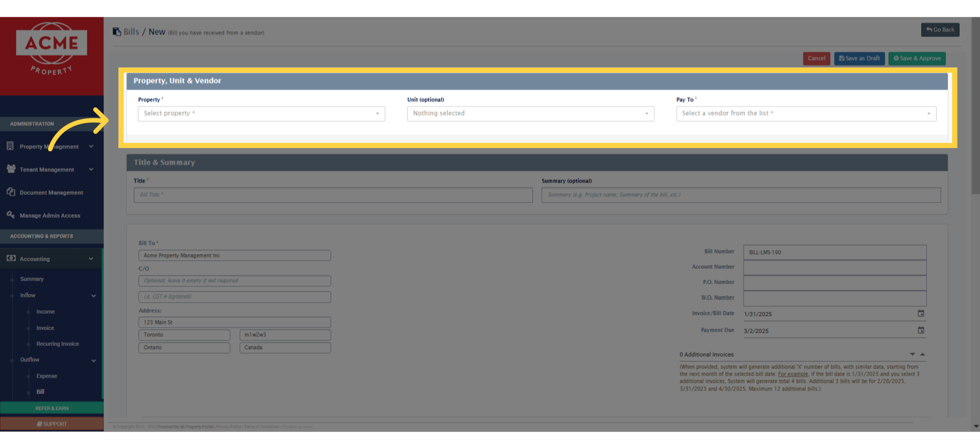Click the Support button
Image resolution: width=980 pixels, height=448 pixels.
pos(52,424)
